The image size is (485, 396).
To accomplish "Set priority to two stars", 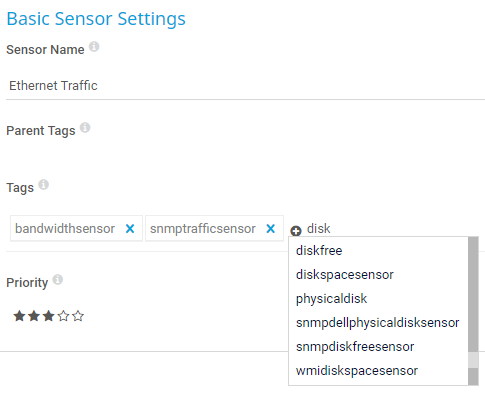I will pyautogui.click(x=34, y=316).
